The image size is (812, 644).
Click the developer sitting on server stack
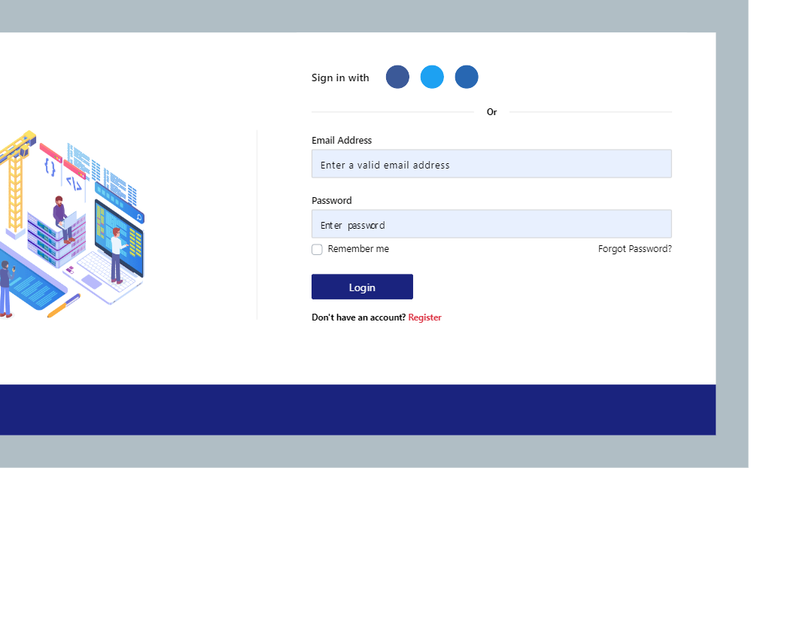62,214
